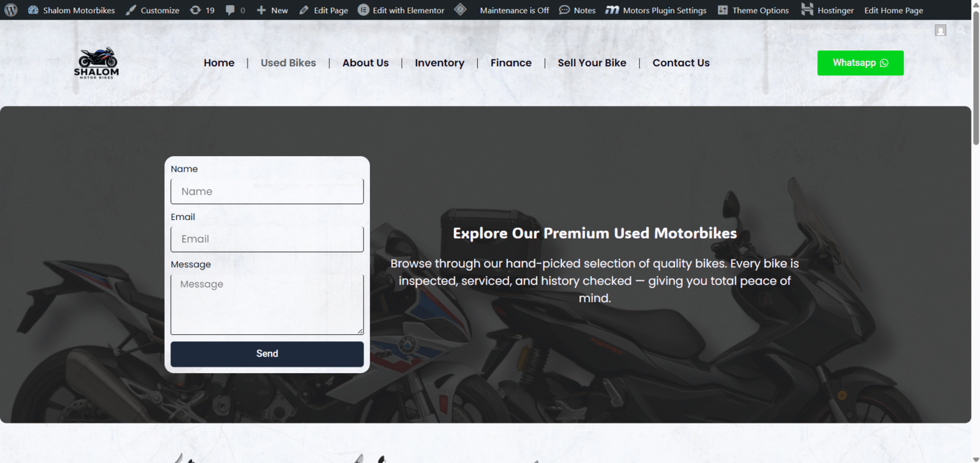980x463 pixels.
Task: Click the user avatar icon top right
Action: [940, 30]
